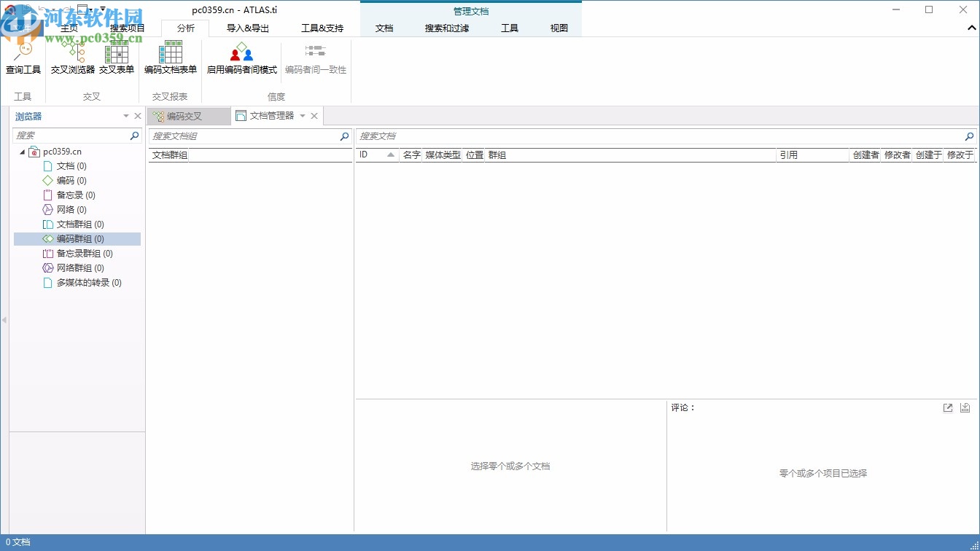Collapse the left side panel arrow
980x551 pixels.
coord(4,320)
